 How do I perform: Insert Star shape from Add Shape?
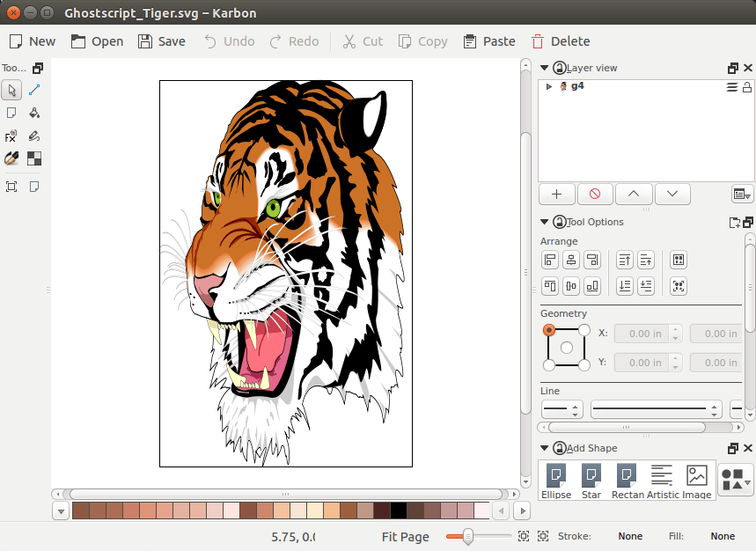coord(591,481)
